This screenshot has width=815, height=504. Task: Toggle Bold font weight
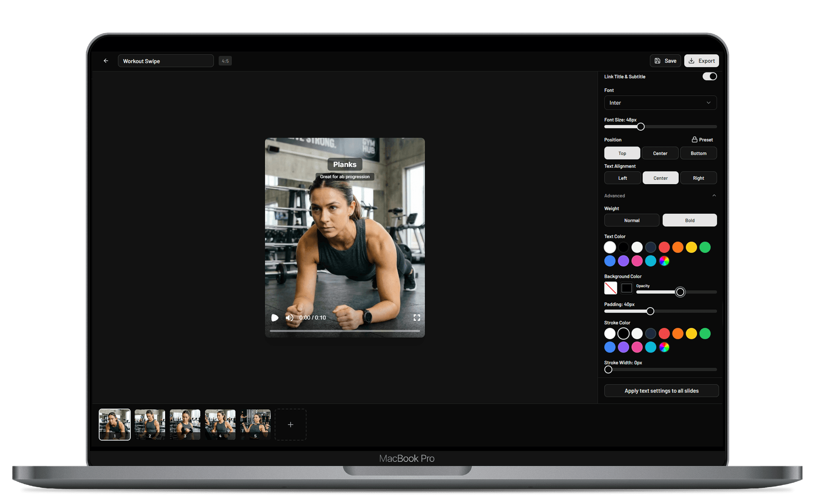coord(689,220)
